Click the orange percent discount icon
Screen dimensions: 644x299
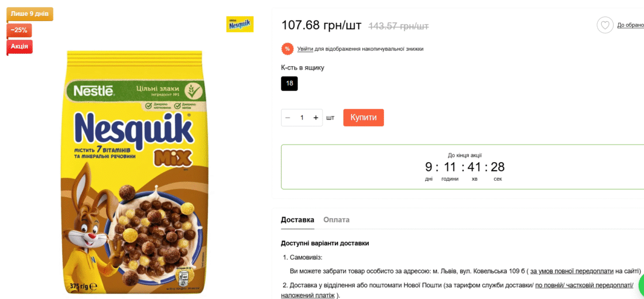pyautogui.click(x=287, y=49)
